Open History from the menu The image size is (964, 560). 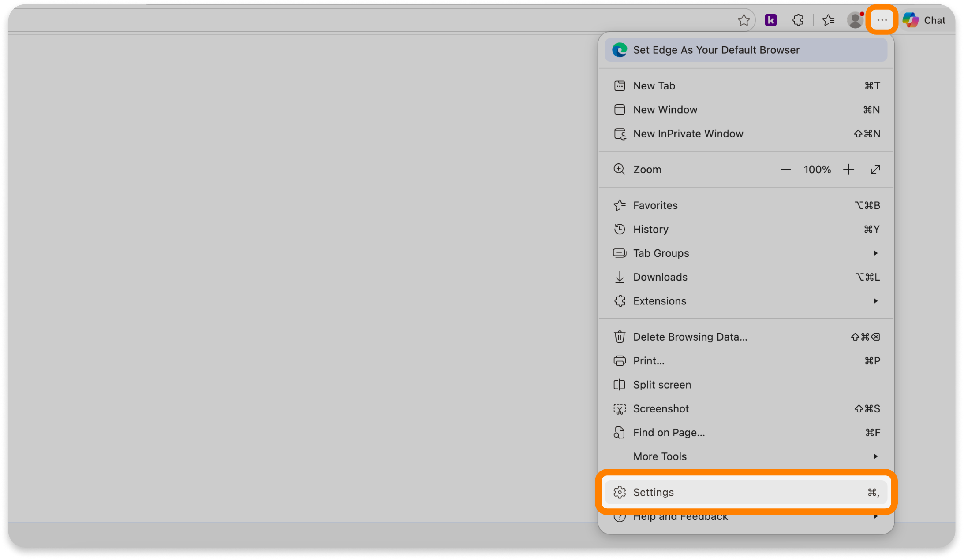(746, 229)
